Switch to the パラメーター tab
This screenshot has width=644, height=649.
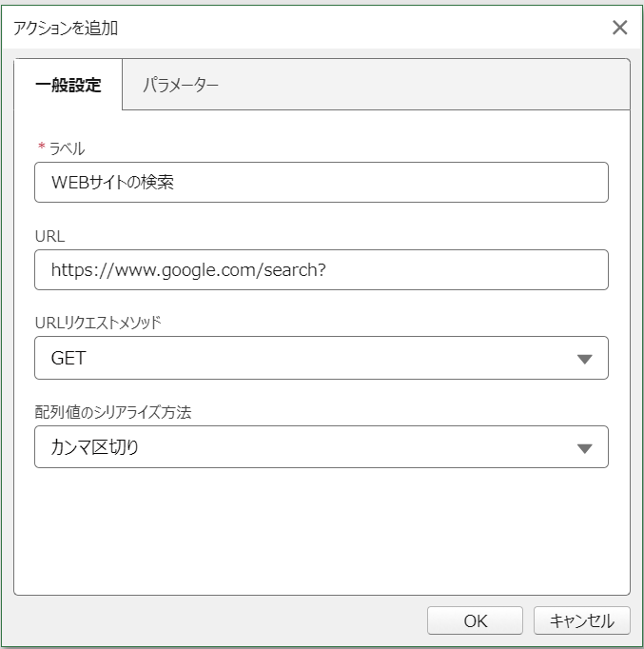181,85
